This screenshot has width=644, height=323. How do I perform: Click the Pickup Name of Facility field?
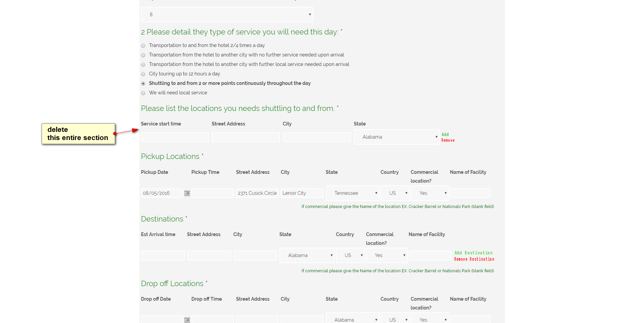tap(470, 193)
